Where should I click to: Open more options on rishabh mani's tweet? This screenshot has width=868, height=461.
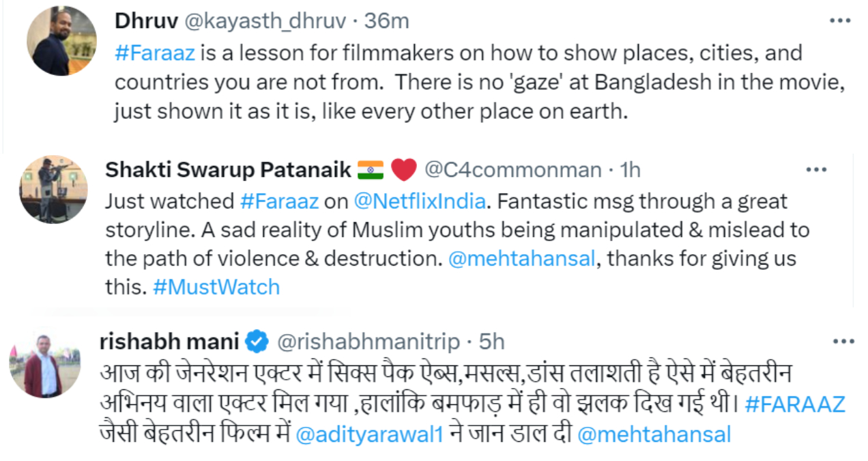pyautogui.click(x=844, y=341)
